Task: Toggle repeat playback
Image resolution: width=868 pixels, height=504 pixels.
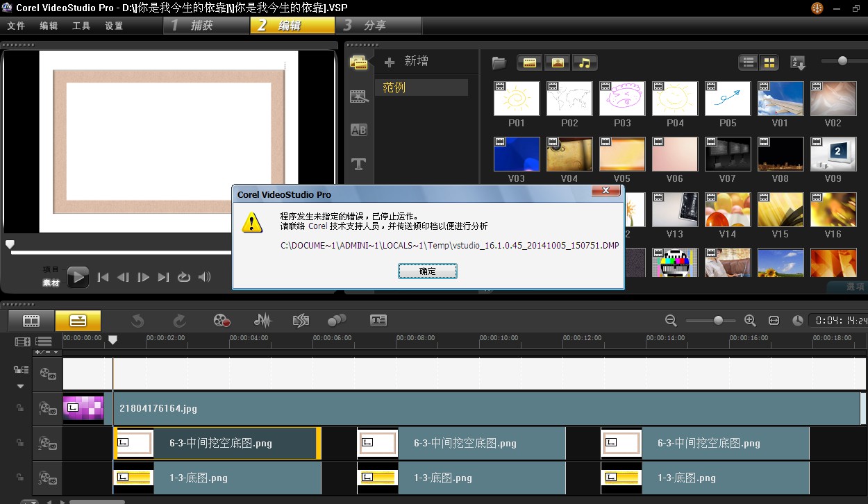Action: (x=184, y=277)
